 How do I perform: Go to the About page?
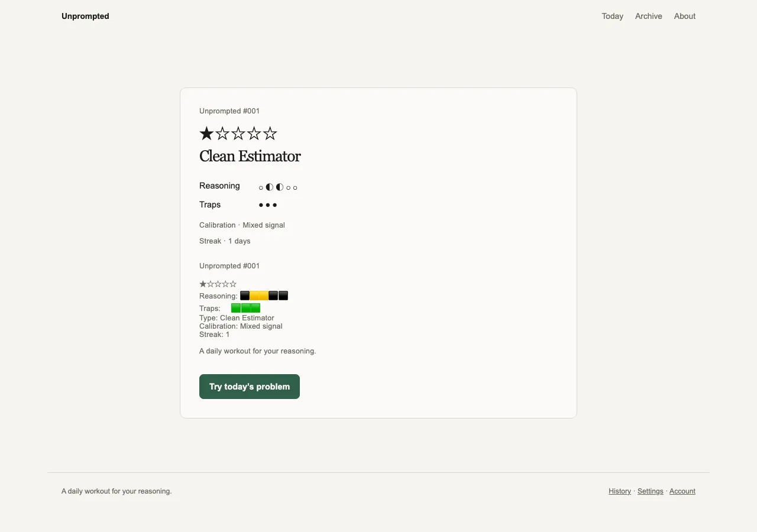click(685, 16)
